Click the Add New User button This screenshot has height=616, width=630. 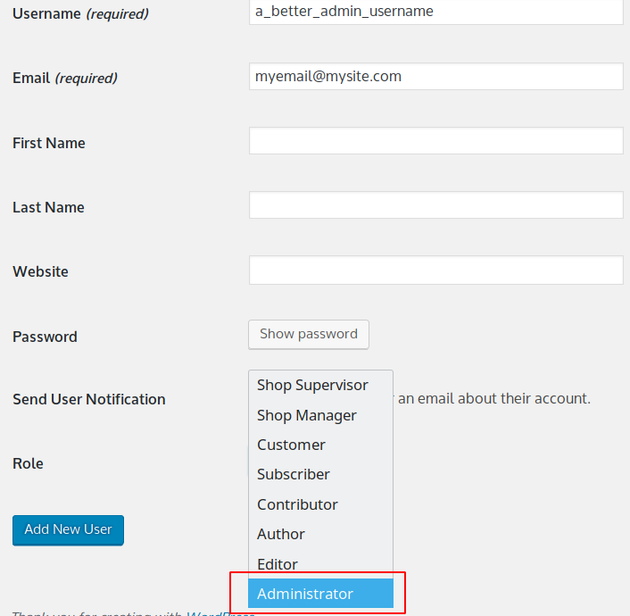(68, 530)
